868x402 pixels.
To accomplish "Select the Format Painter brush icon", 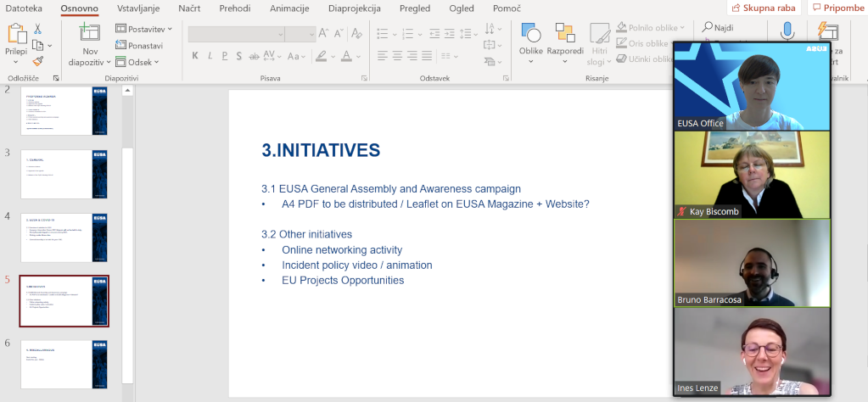I will pos(37,61).
